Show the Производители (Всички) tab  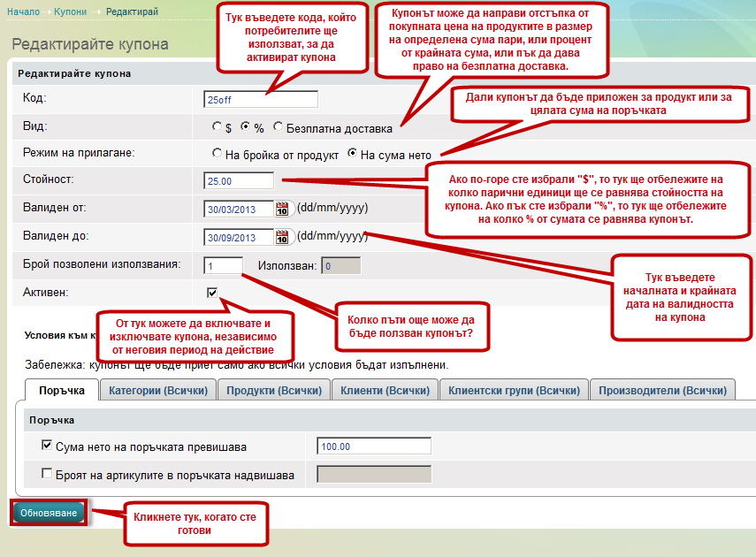[662, 390]
